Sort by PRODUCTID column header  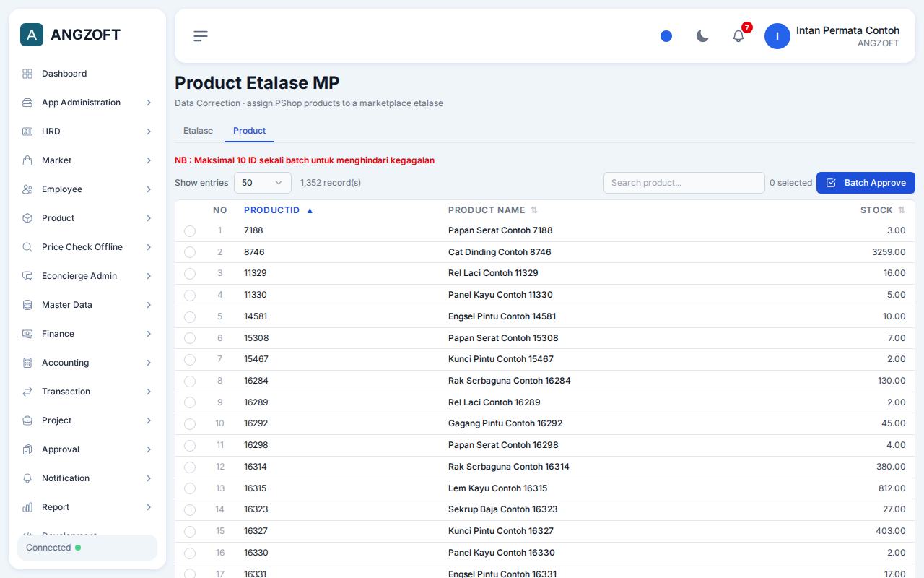279,210
